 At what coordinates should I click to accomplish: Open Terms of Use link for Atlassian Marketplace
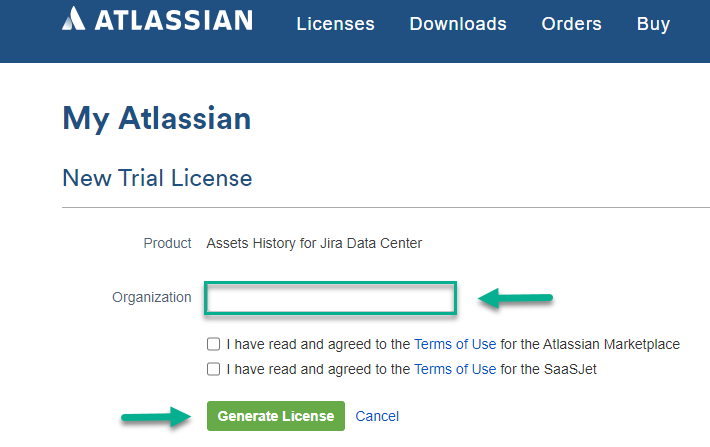click(455, 344)
